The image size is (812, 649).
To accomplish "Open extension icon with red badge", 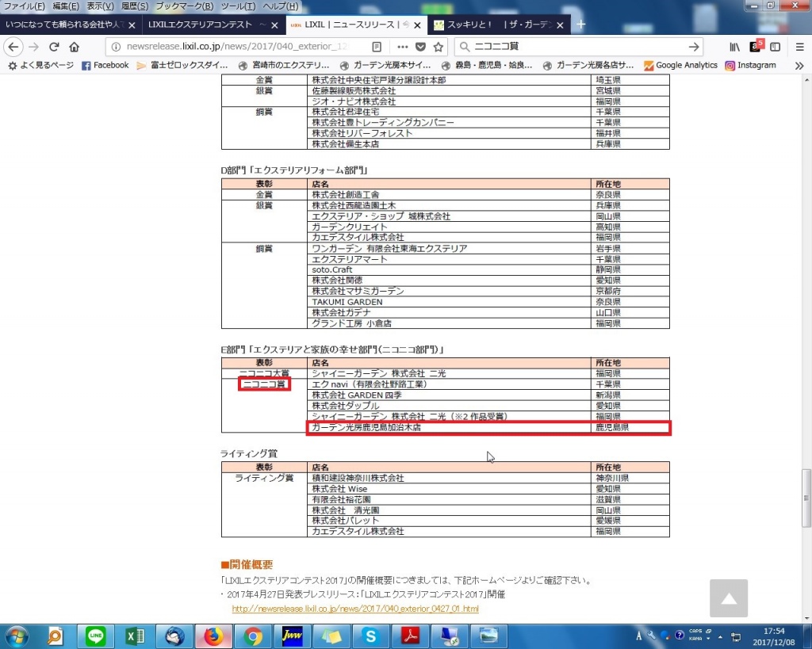I will 756,46.
